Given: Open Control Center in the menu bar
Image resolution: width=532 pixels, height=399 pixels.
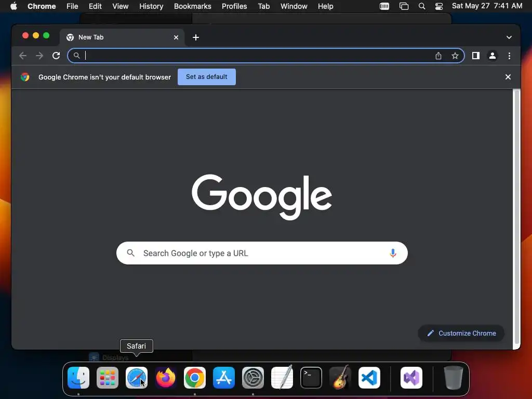Looking at the screenshot, I should pyautogui.click(x=438, y=6).
